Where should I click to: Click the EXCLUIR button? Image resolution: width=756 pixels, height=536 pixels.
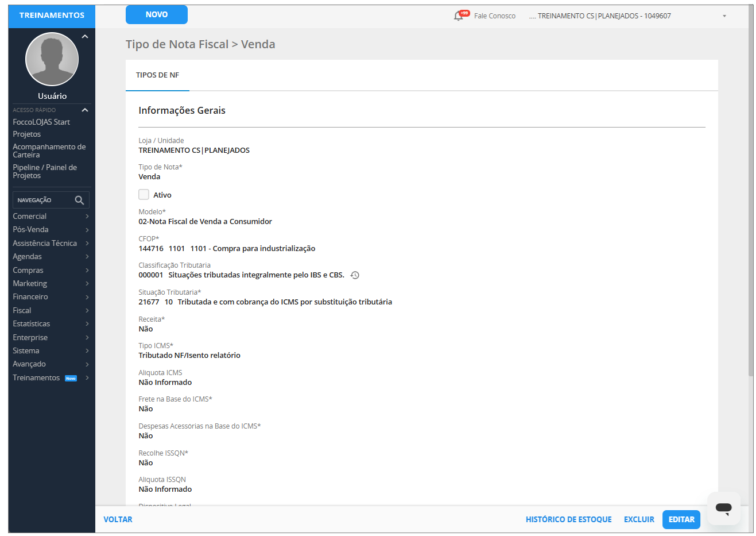coord(639,519)
